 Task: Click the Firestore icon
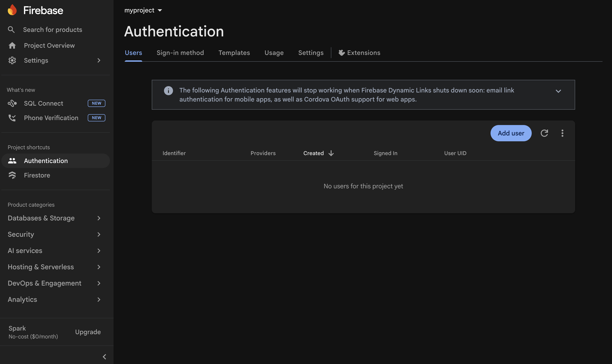click(x=12, y=175)
